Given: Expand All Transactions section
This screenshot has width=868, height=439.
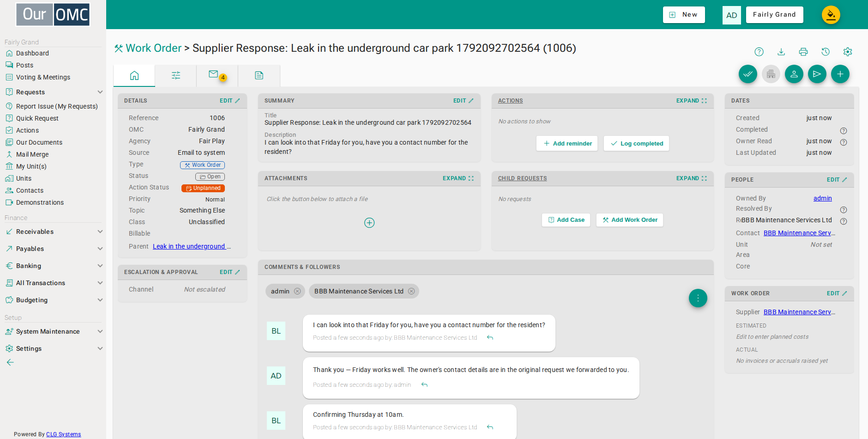Looking at the screenshot, I should (x=54, y=283).
